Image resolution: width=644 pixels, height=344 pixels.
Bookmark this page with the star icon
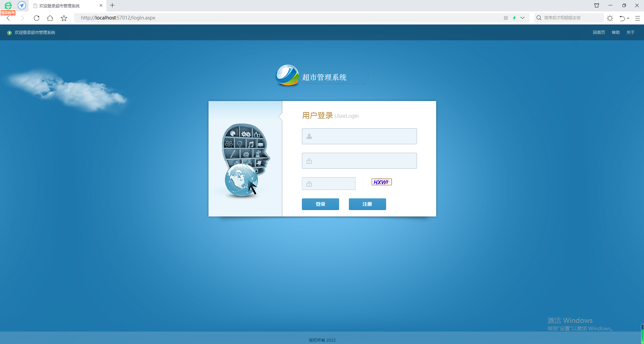click(x=64, y=18)
